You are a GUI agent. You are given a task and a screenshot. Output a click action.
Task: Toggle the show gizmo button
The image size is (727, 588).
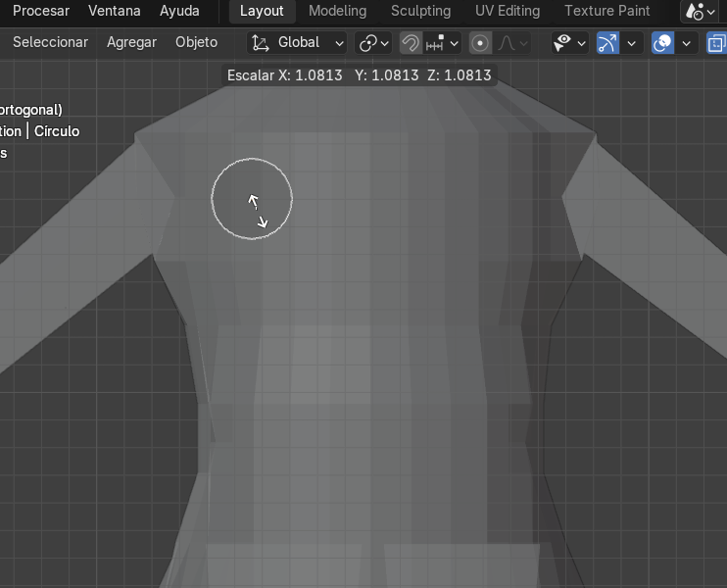607,43
